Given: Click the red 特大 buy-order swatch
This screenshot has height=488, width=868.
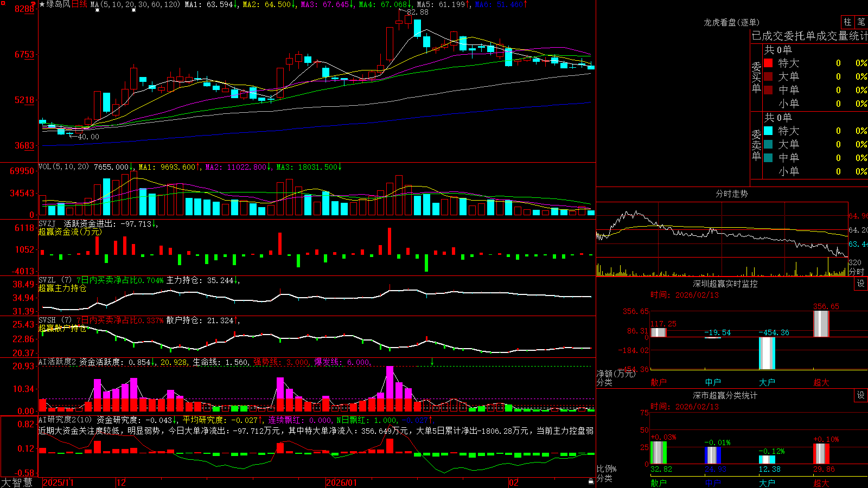Looking at the screenshot, I should [x=768, y=63].
